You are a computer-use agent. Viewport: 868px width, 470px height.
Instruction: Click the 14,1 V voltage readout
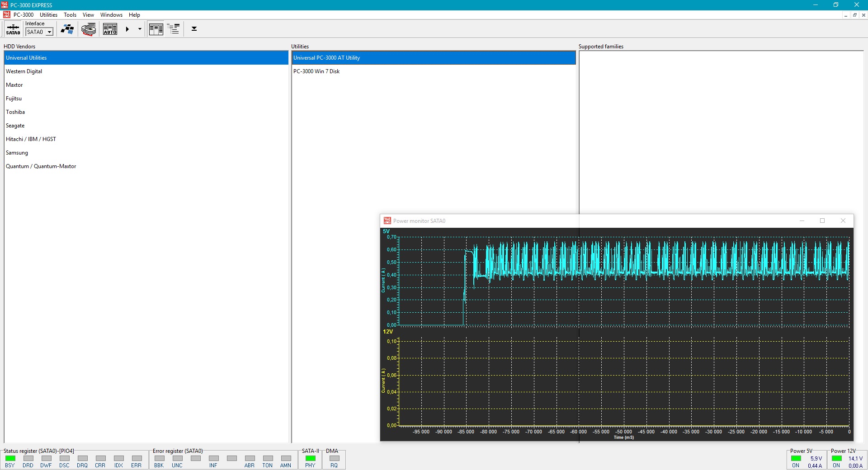point(855,458)
